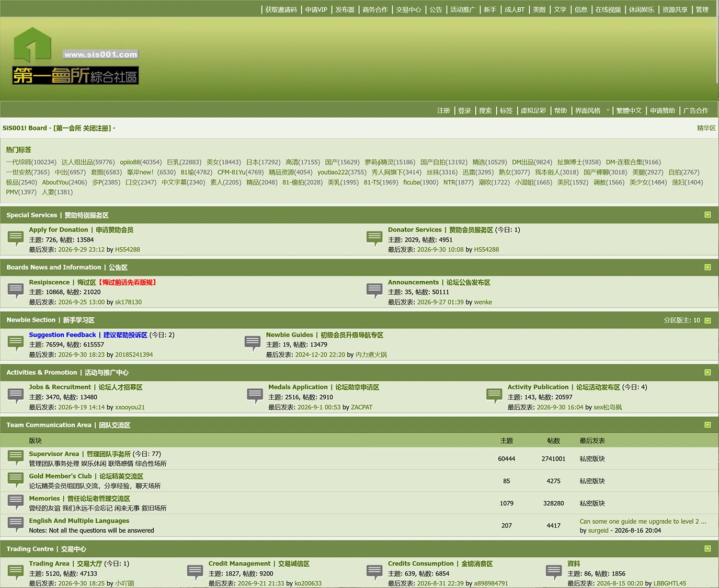
Task: Click the Supervisor Area row icon
Action: tap(16, 458)
